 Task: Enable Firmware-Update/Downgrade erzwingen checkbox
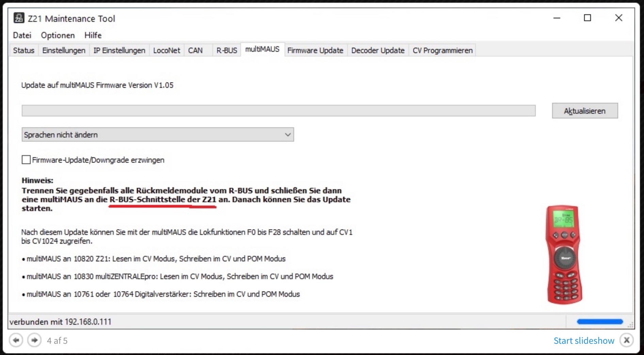pos(26,160)
